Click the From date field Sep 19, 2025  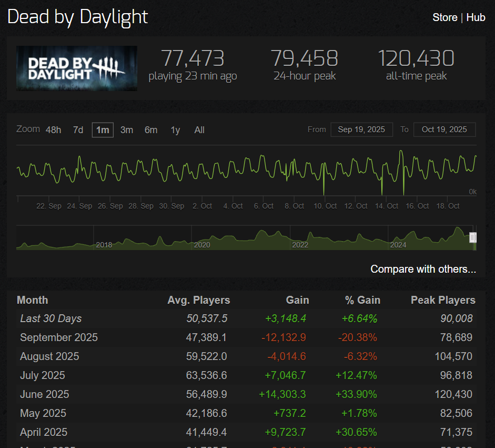(x=361, y=130)
